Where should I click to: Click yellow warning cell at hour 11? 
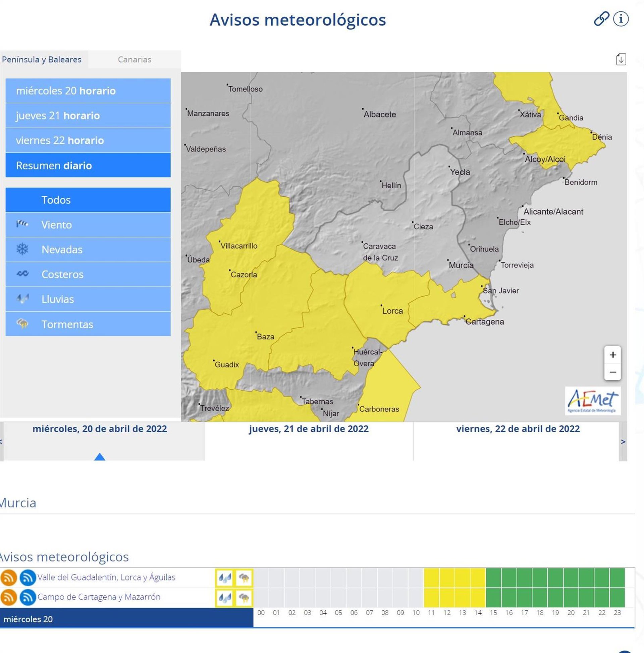pos(431,577)
